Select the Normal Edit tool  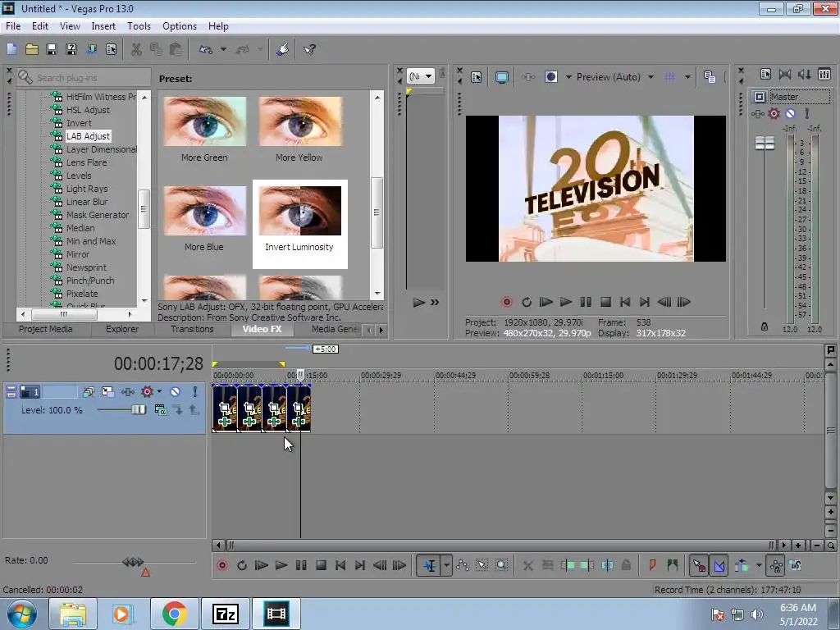point(430,565)
